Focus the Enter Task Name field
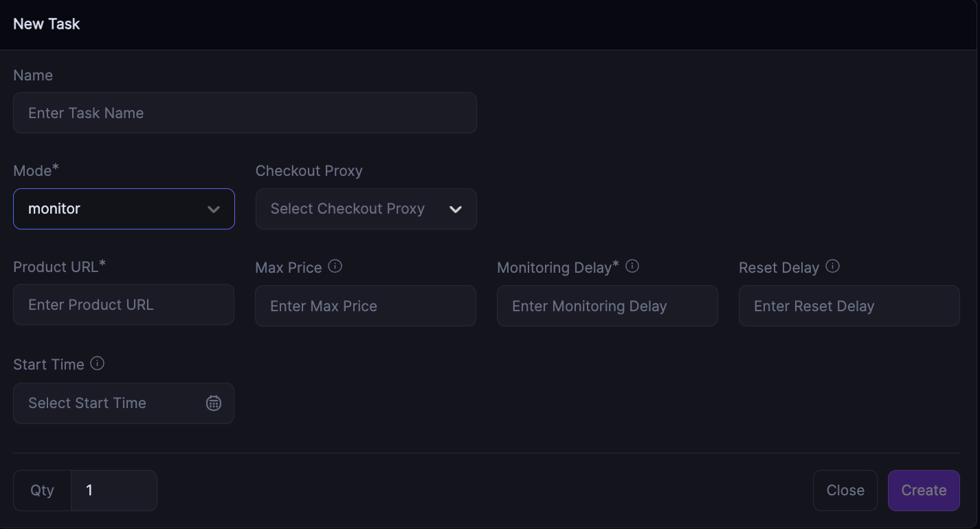 pyautogui.click(x=245, y=113)
